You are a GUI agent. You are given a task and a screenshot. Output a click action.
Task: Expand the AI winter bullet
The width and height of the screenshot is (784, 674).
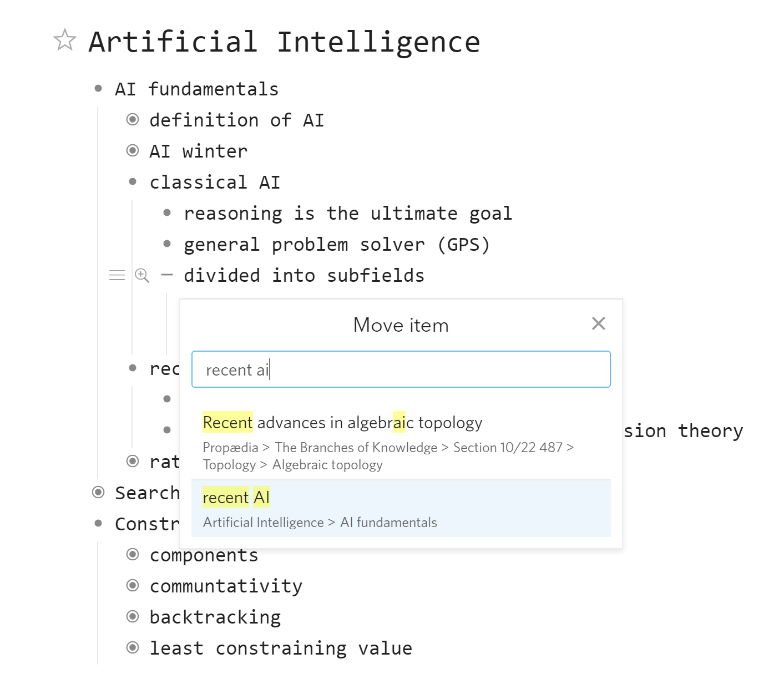(x=133, y=150)
